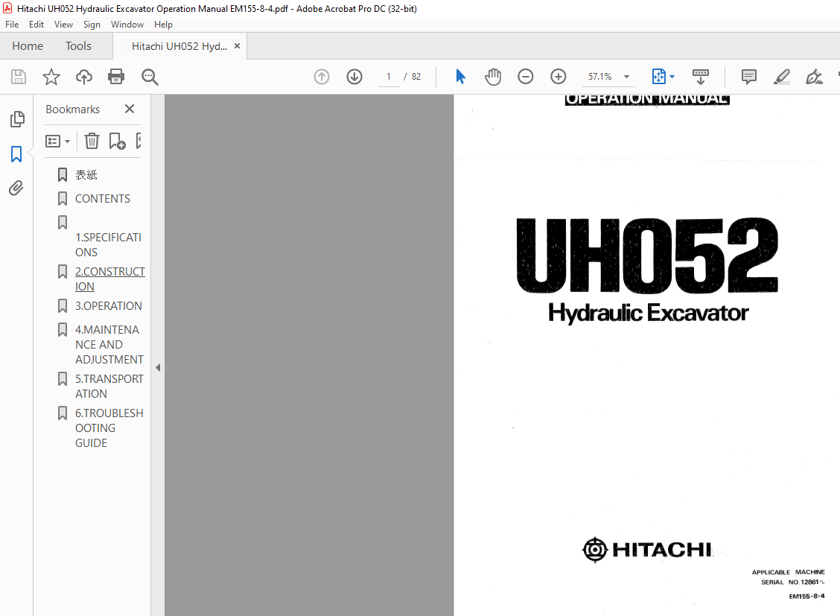Close the Hitachi UH052 document tab
Screen dimensions: 840x616
237,46
